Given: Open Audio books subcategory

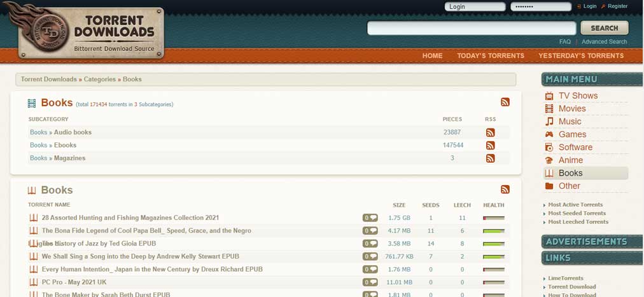Looking at the screenshot, I should click(x=73, y=132).
